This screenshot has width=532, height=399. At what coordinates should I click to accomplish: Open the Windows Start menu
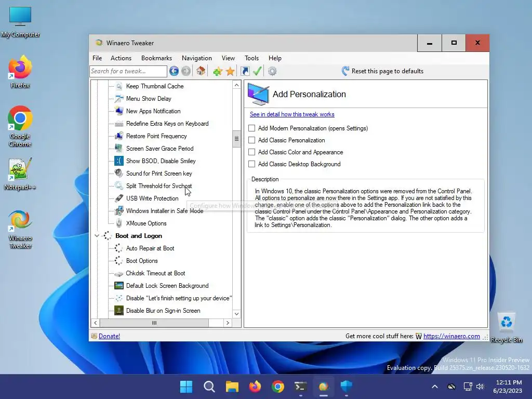[186, 387]
